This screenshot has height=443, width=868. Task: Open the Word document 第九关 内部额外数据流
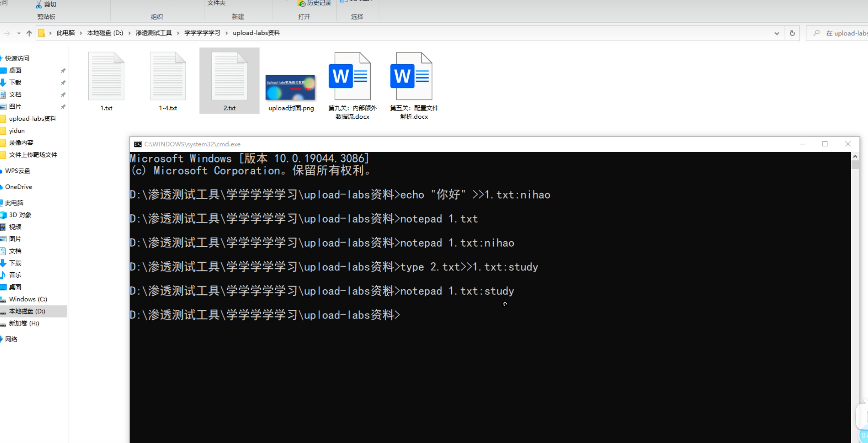pos(350,76)
